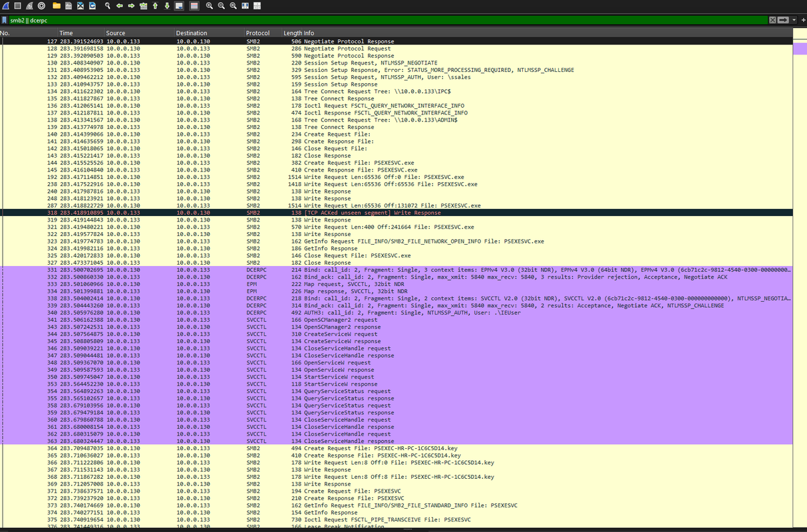
Task: Select packet 131 STATUS_MORE_PROCESSING_REQUIRED response
Action: tap(397, 70)
